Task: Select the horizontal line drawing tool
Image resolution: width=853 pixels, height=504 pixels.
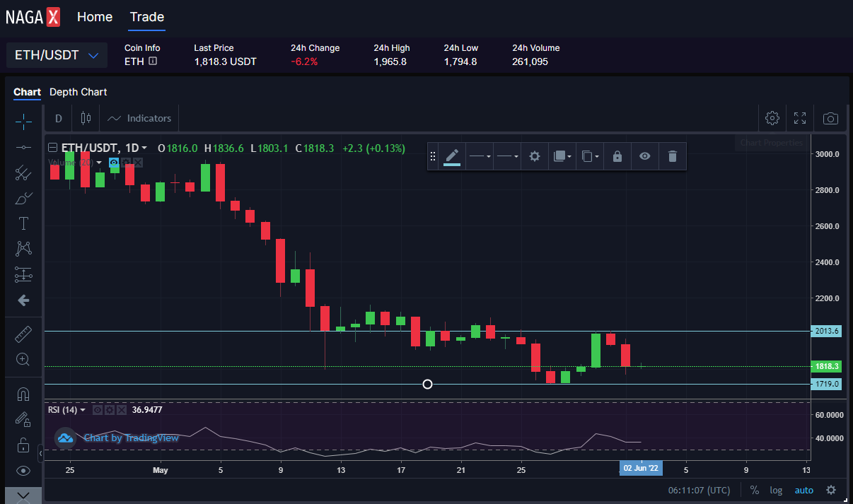Action: point(23,147)
